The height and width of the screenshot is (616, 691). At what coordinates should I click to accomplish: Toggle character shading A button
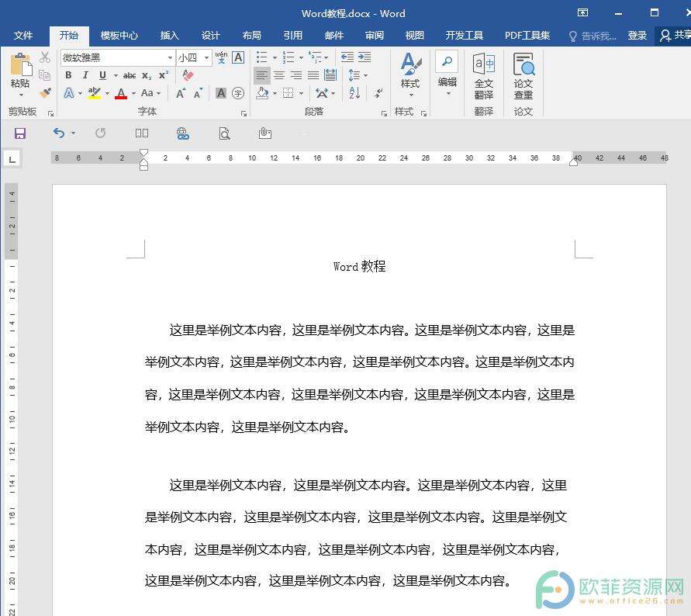click(x=221, y=93)
